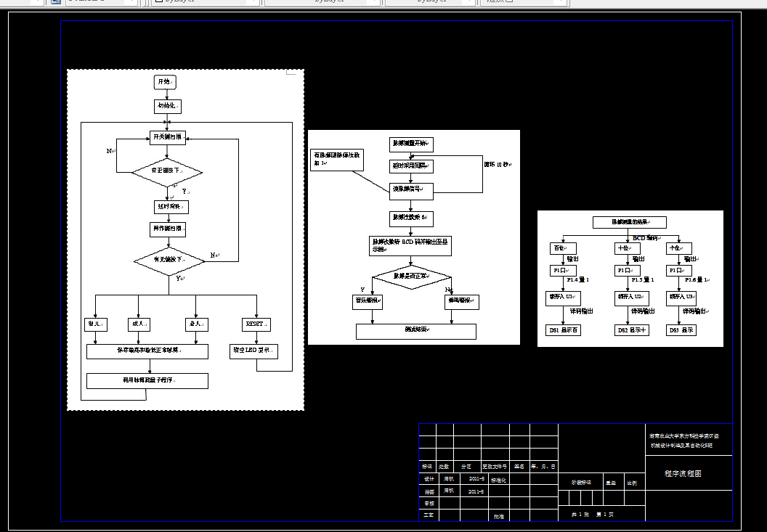Screen dimensions: 767x532
Task: Click the '阶段标记' title block cell
Action: [581, 483]
